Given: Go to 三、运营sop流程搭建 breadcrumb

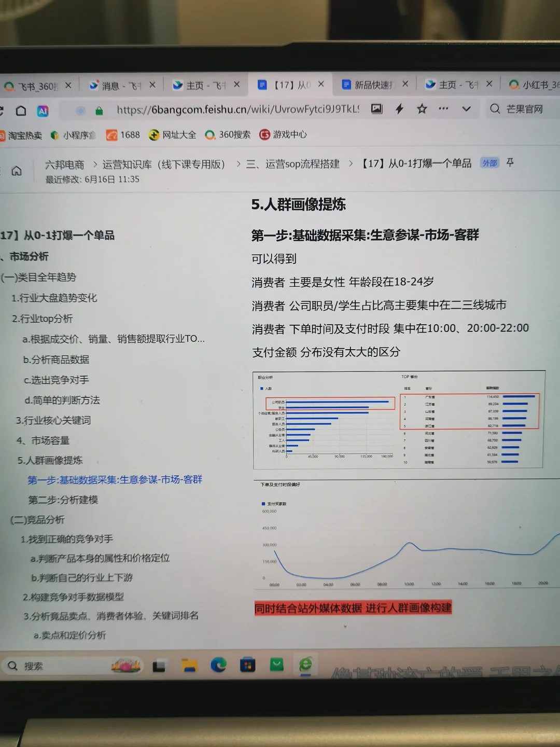Looking at the screenshot, I should point(293,164).
